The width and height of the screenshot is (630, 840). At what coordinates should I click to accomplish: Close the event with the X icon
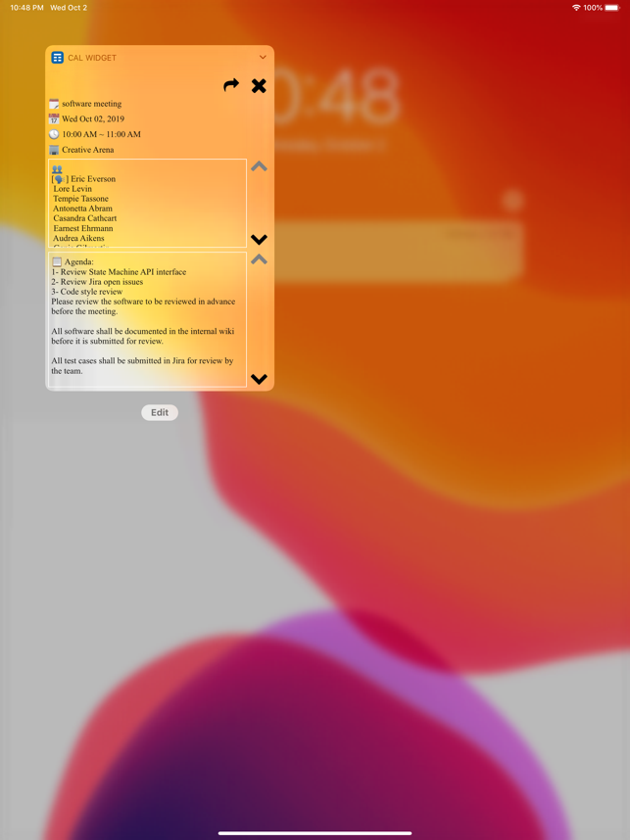(259, 86)
